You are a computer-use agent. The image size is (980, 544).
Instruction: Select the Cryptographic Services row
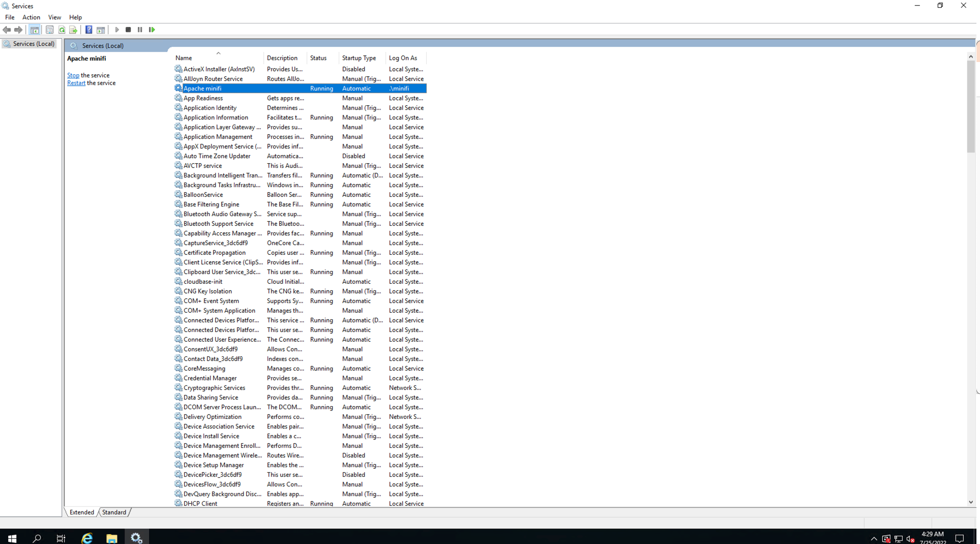pos(214,388)
